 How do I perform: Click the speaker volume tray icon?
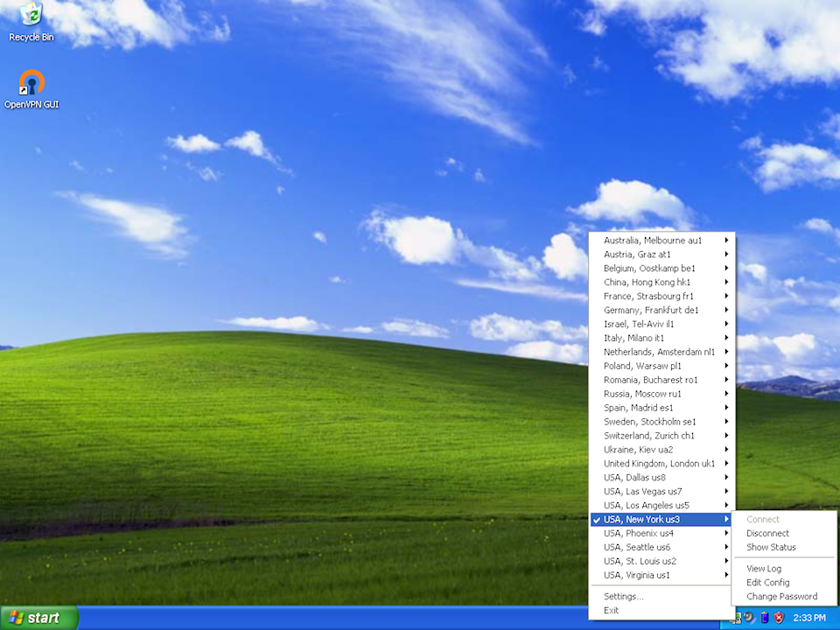(750, 617)
